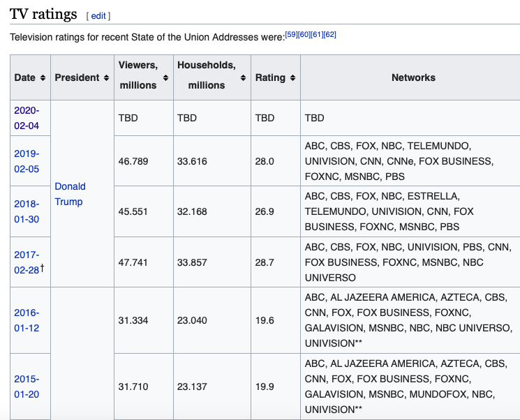Select rating value 26.9
520x420 pixels.
coord(265,211)
